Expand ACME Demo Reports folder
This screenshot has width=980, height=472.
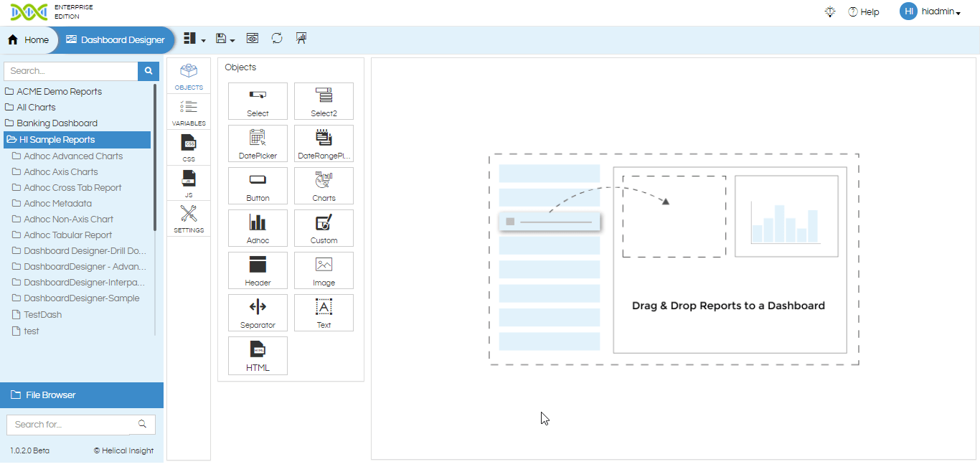(54, 92)
